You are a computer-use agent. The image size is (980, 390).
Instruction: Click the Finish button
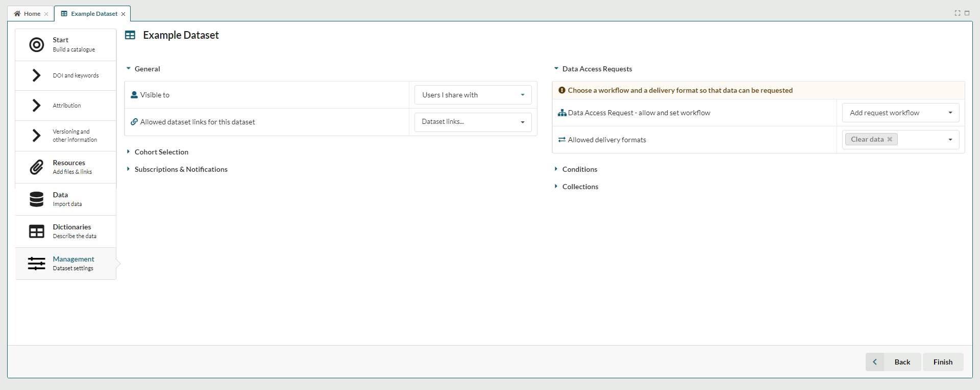pos(943,362)
